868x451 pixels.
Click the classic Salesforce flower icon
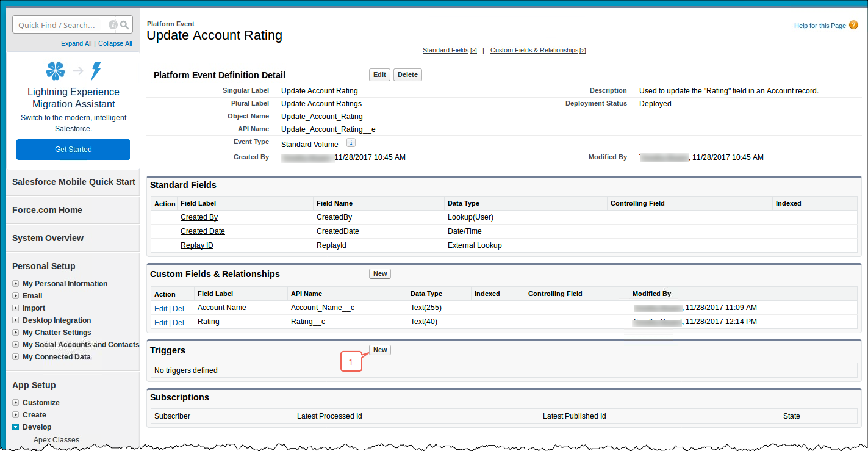point(56,71)
